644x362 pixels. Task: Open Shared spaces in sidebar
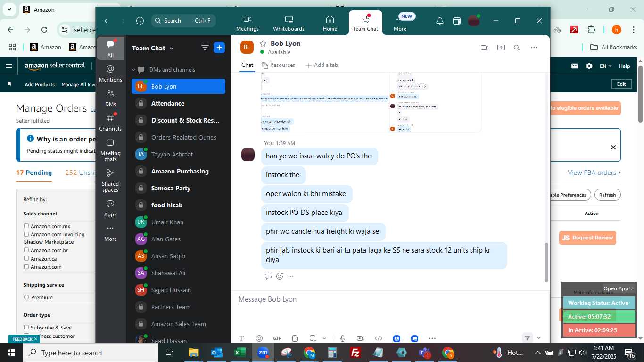click(110, 180)
